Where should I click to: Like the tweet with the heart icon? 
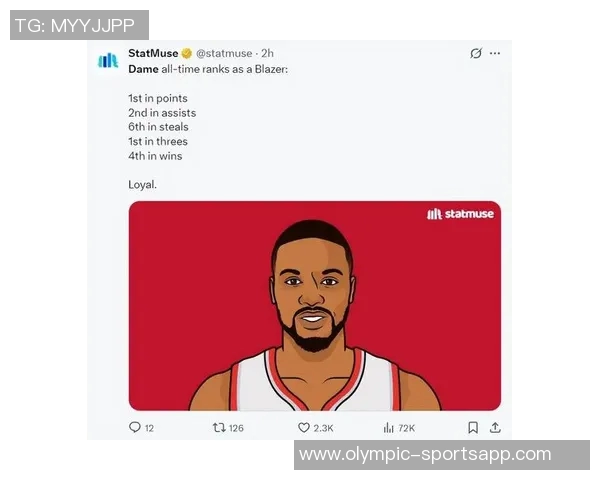304,427
